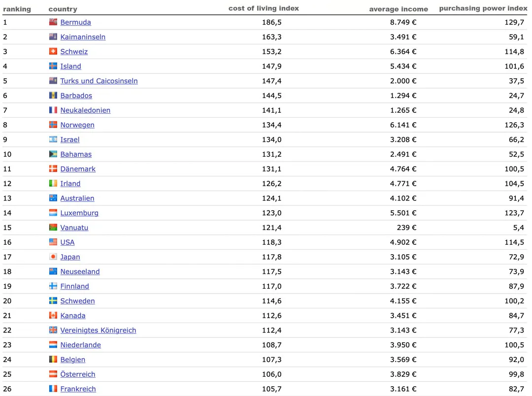Screen dimensions: 532x396
Task: Open the Österreich link
Action: coord(78,374)
